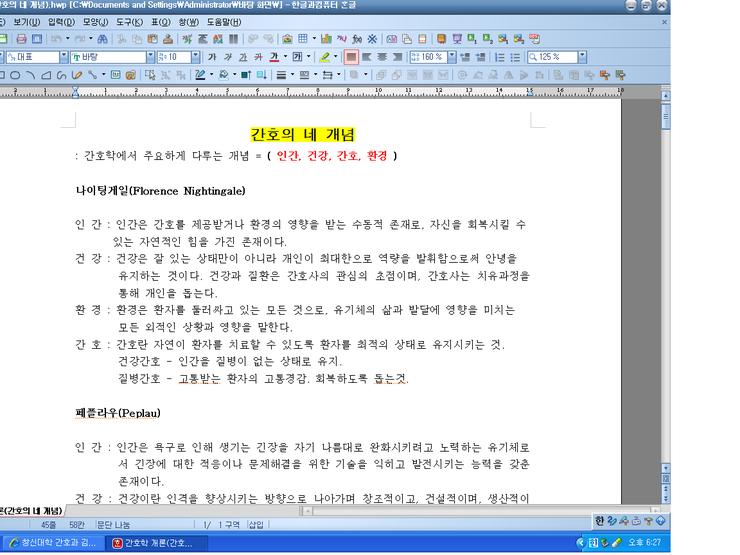Toggle underline 가 formatting

click(243, 57)
